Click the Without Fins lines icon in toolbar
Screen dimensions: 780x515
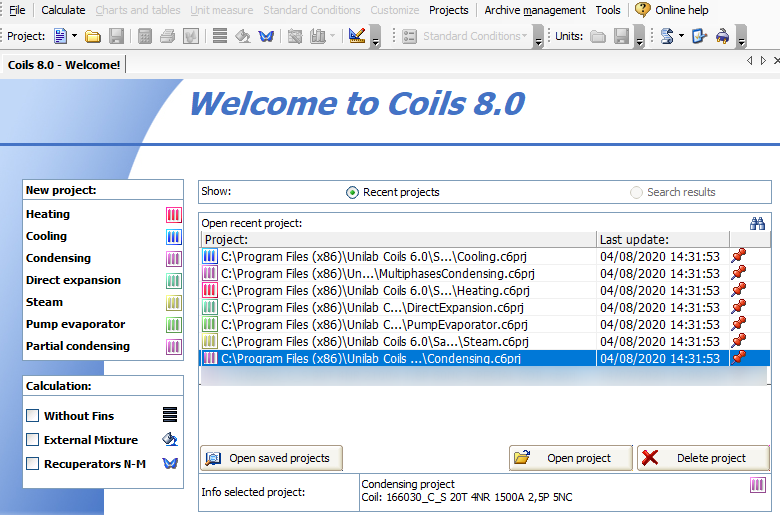click(x=219, y=36)
